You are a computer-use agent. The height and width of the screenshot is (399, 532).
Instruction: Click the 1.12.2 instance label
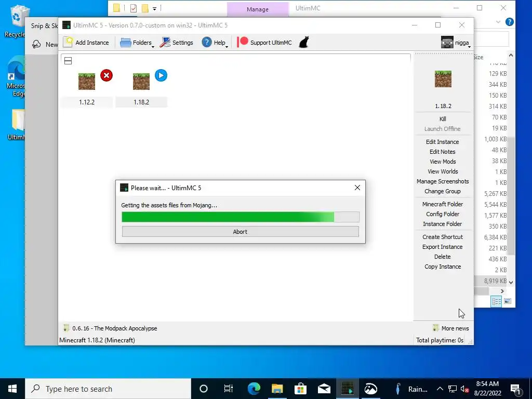[x=87, y=102]
